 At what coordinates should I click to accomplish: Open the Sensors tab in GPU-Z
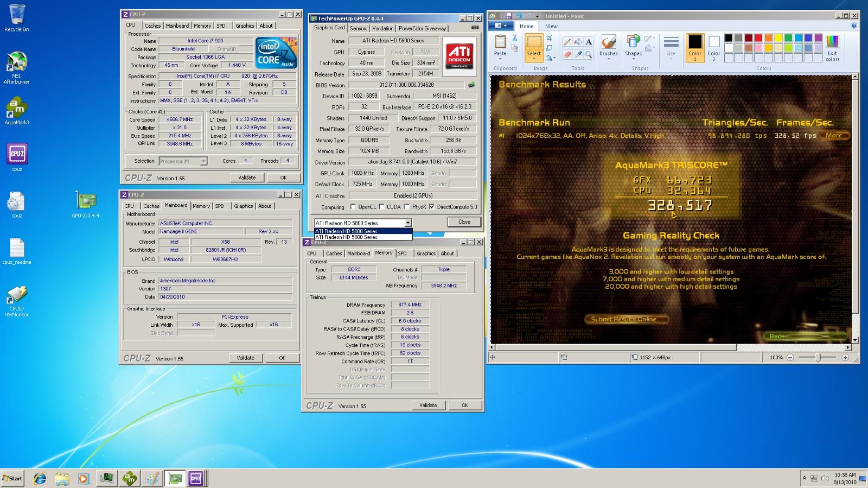coord(359,28)
